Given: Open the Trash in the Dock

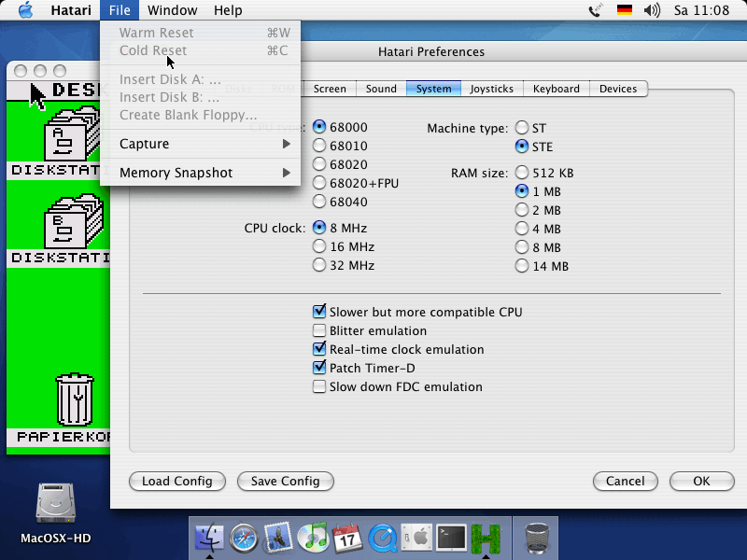Looking at the screenshot, I should [x=538, y=539].
